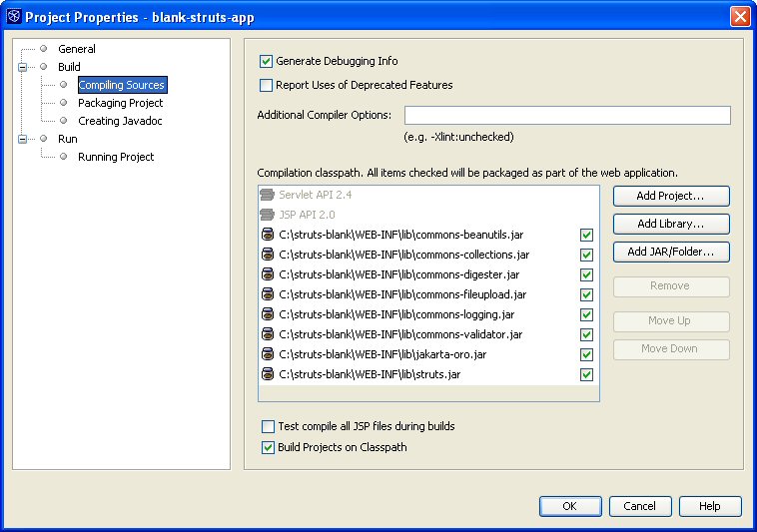Collapse the Build tree node
Viewport: 757px width, 532px height.
22,67
